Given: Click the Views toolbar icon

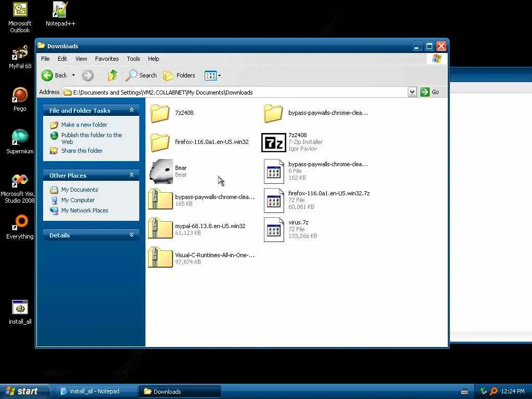Looking at the screenshot, I should [x=210, y=76].
